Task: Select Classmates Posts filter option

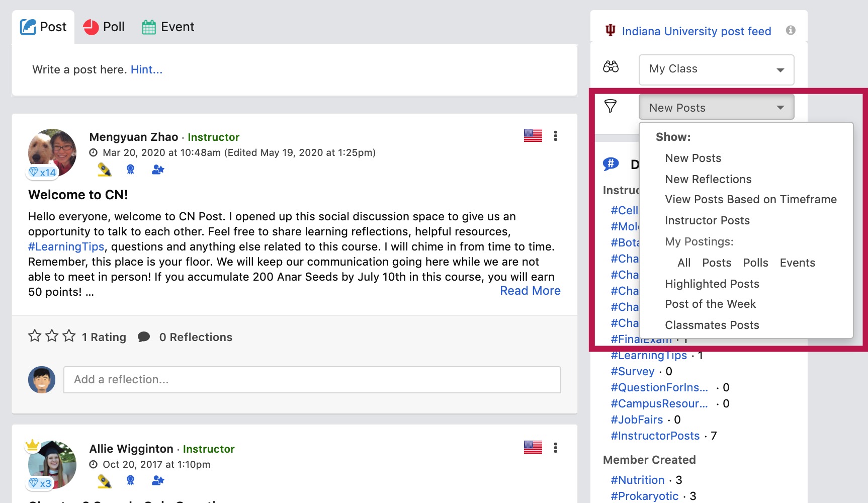Action: tap(712, 325)
